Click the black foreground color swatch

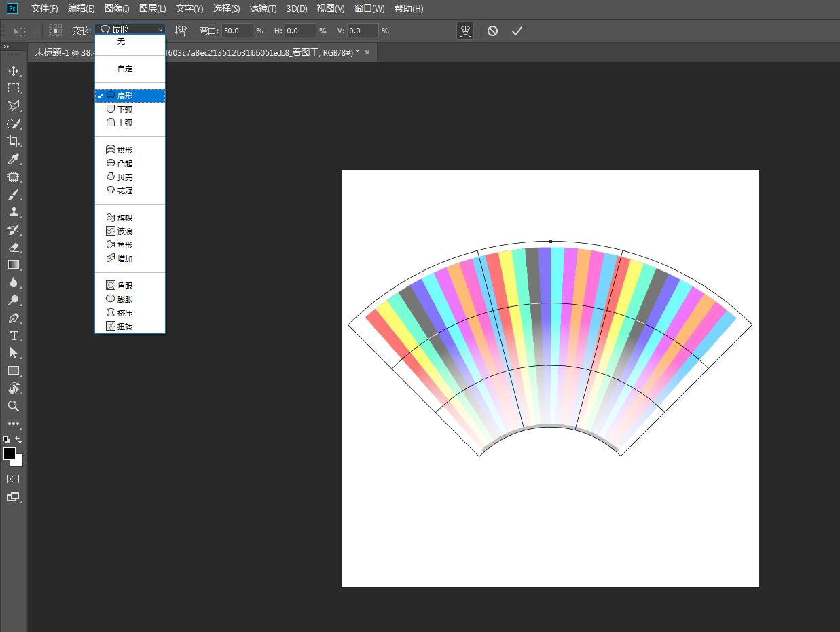click(9, 453)
